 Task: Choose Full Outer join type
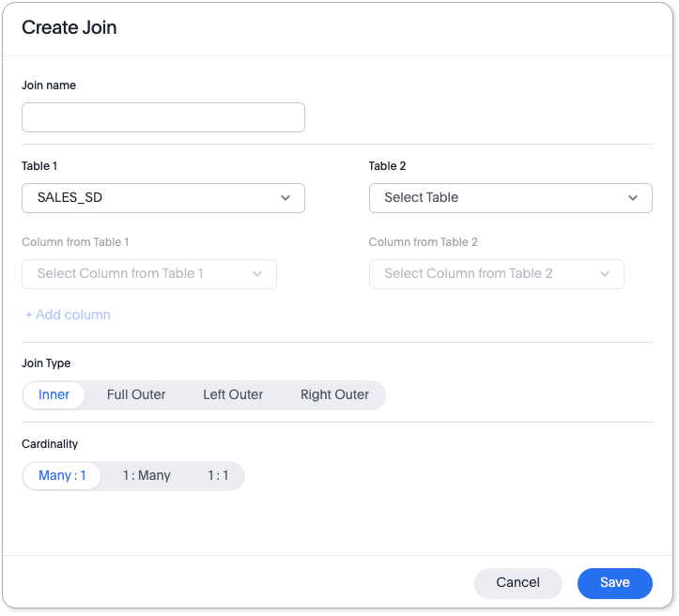point(136,395)
